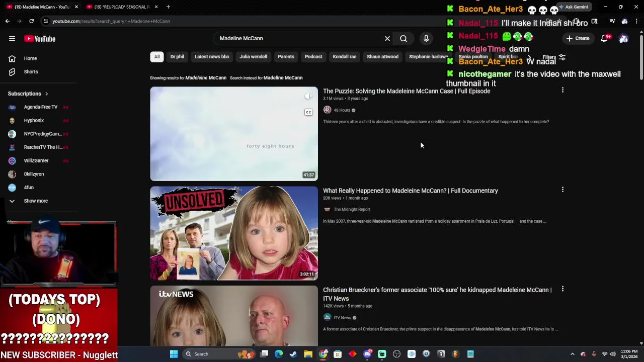The image size is (644, 362).
Task: Open the Chrome profile avatar in toolbar
Action: pos(624,21)
